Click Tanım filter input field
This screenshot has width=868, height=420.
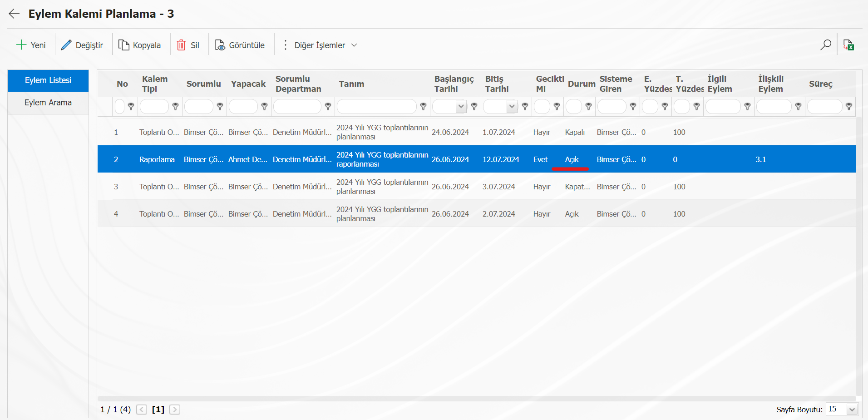[377, 106]
